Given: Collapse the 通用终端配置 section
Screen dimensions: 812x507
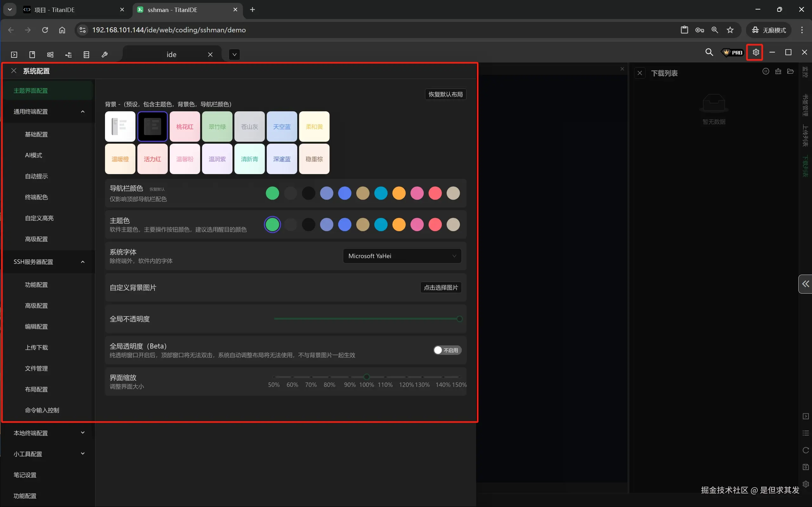Looking at the screenshot, I should pyautogui.click(x=82, y=112).
